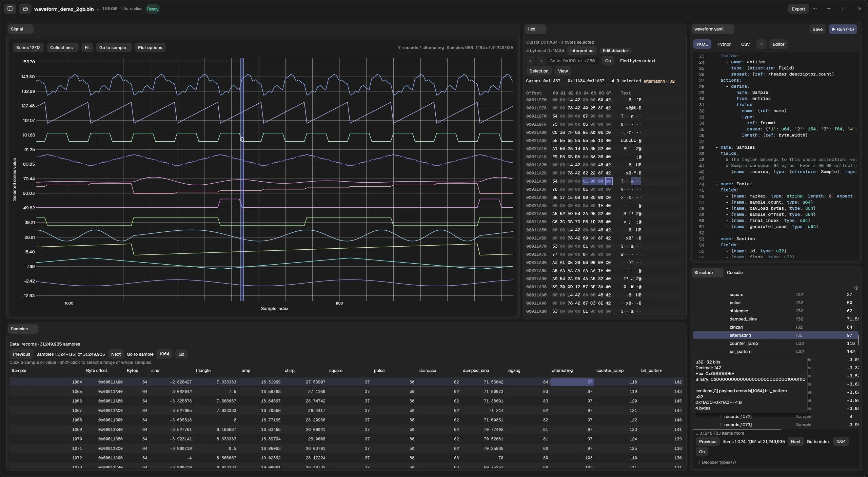Image resolution: width=868 pixels, height=477 pixels.
Task: Open the Plot options menu
Action: (x=150, y=47)
